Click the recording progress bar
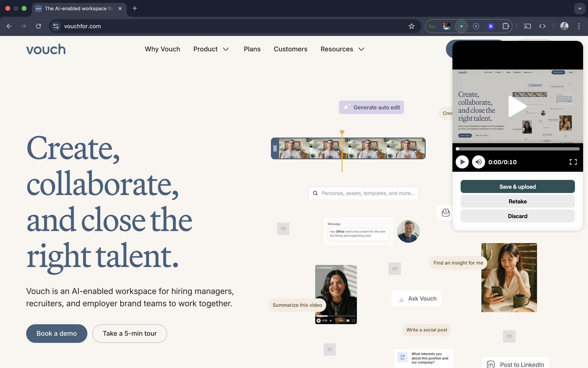The image size is (588, 368). click(518, 149)
